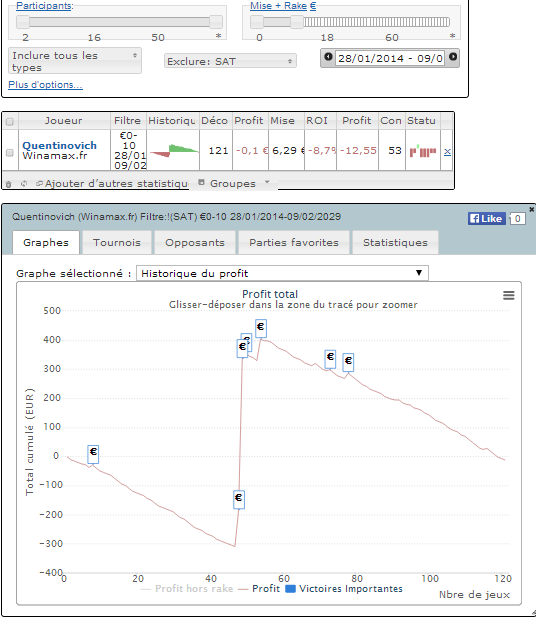Click the euro marker near game 77
The height and width of the screenshot is (623, 536).
click(x=348, y=362)
